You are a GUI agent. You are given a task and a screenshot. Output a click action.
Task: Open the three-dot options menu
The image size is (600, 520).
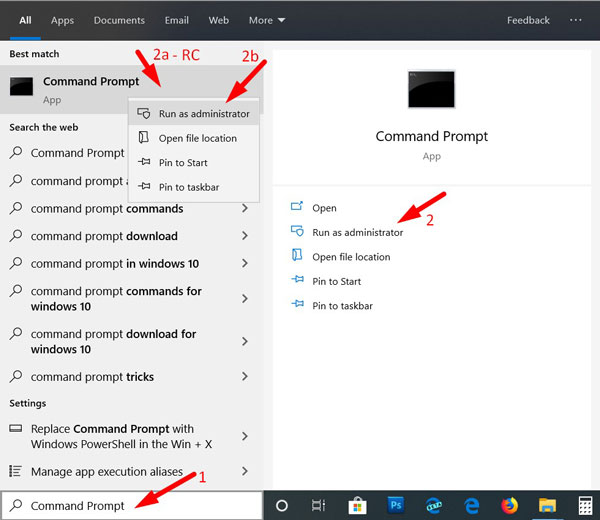coord(576,20)
